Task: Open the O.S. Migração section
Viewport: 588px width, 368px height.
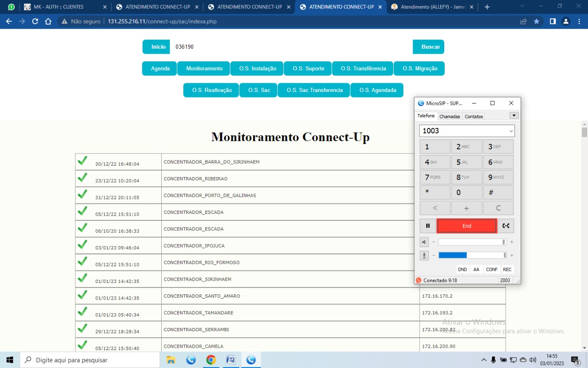Action: [419, 69]
